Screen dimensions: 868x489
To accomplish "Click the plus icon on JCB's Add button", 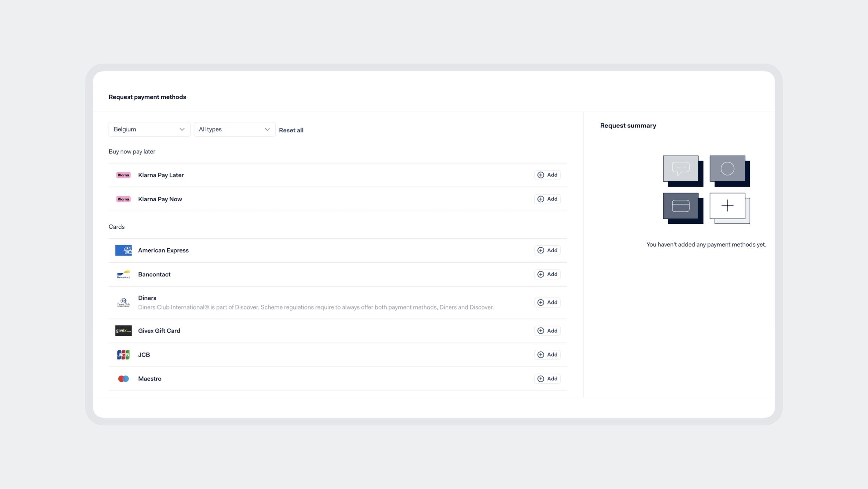I will [541, 354].
